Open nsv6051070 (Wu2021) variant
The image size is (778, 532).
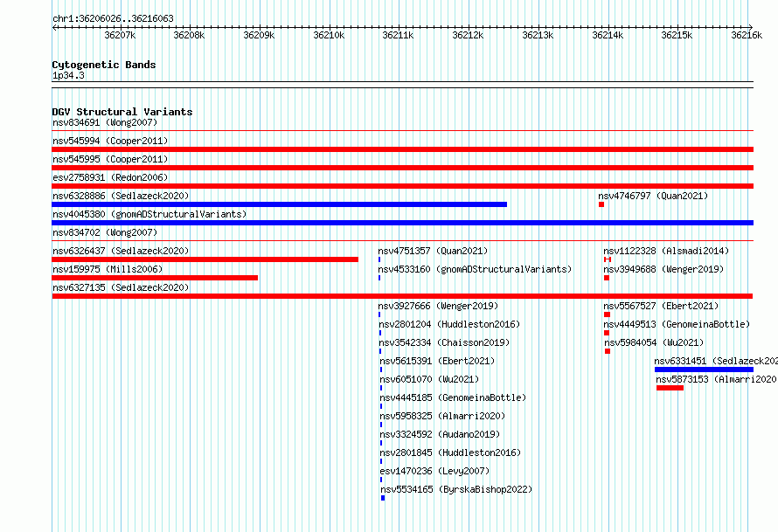pos(429,379)
